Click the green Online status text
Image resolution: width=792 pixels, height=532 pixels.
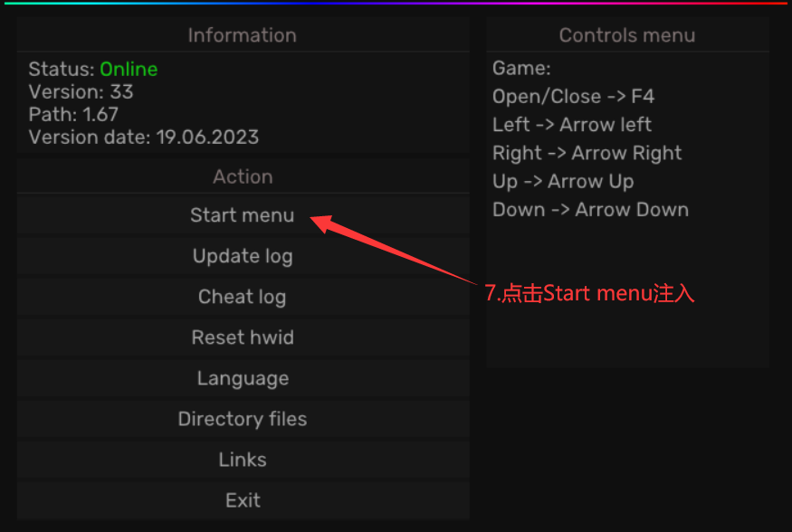tap(129, 69)
